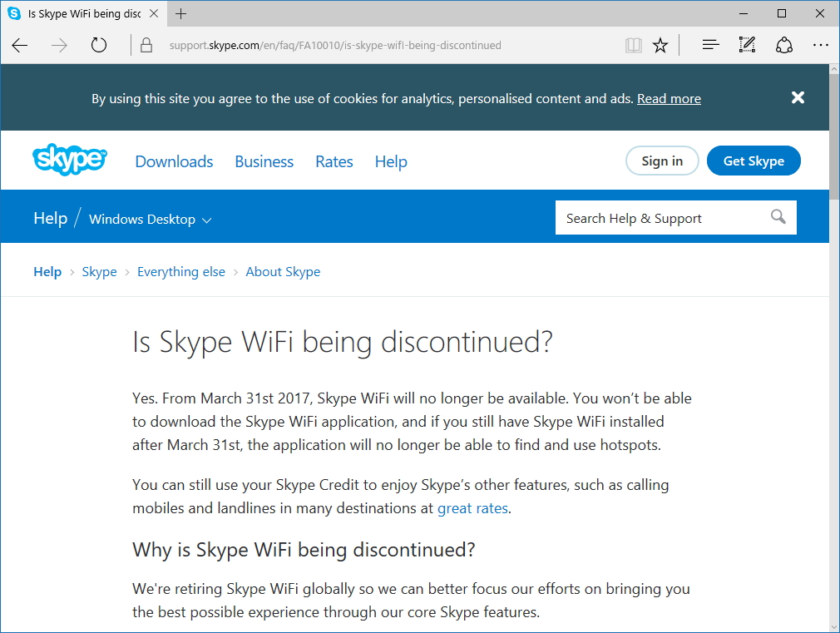
Task: Select the Rates menu item
Action: (334, 161)
